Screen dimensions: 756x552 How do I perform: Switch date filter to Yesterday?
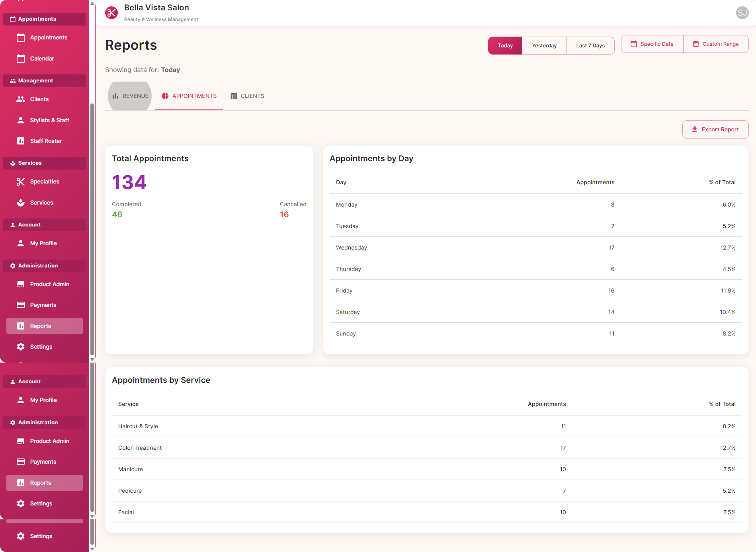(x=544, y=45)
